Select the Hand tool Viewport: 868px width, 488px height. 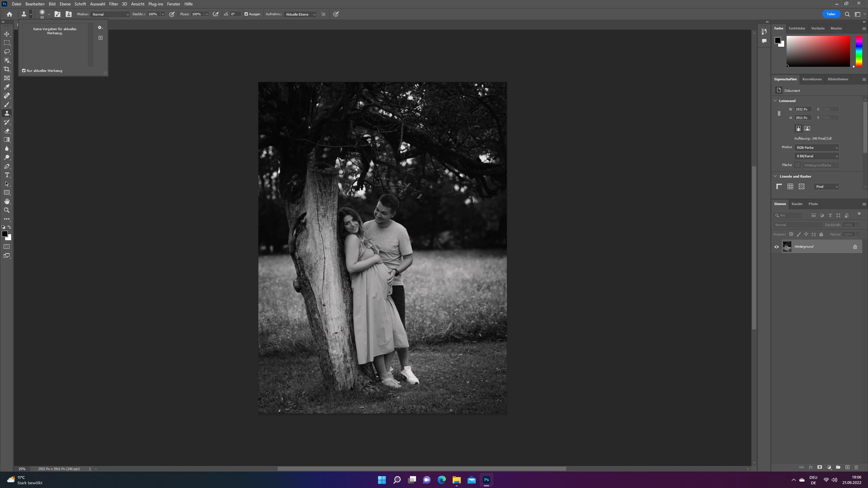coord(7,201)
